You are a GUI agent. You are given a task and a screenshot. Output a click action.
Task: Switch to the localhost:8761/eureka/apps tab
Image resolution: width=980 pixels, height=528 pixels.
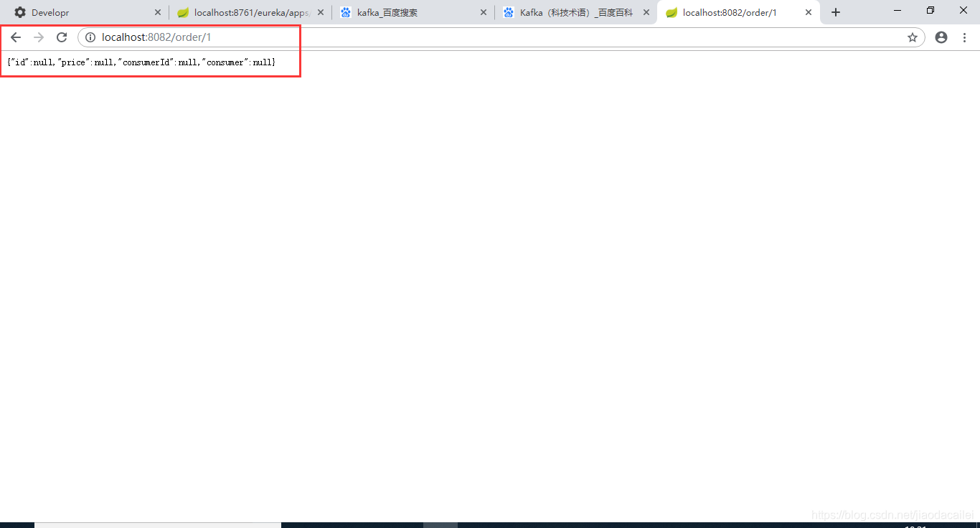pos(250,12)
